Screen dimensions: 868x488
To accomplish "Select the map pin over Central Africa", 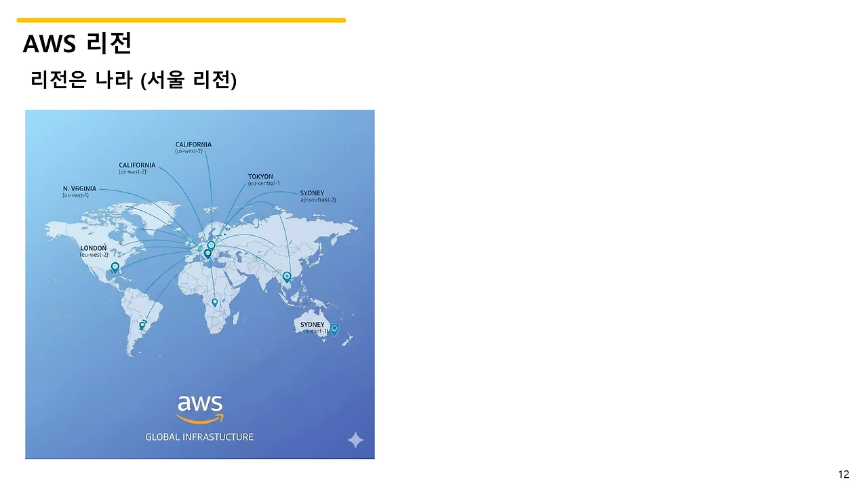I will 215,302.
